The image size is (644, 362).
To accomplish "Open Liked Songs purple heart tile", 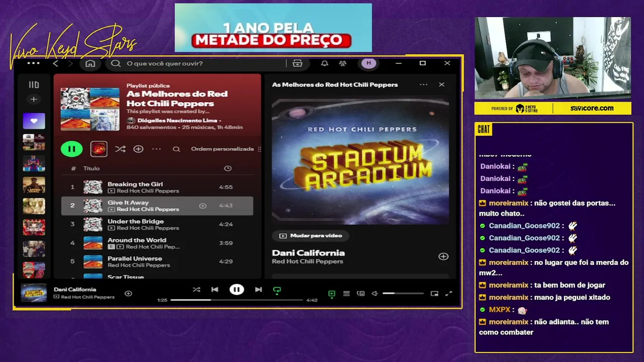I will tap(34, 121).
